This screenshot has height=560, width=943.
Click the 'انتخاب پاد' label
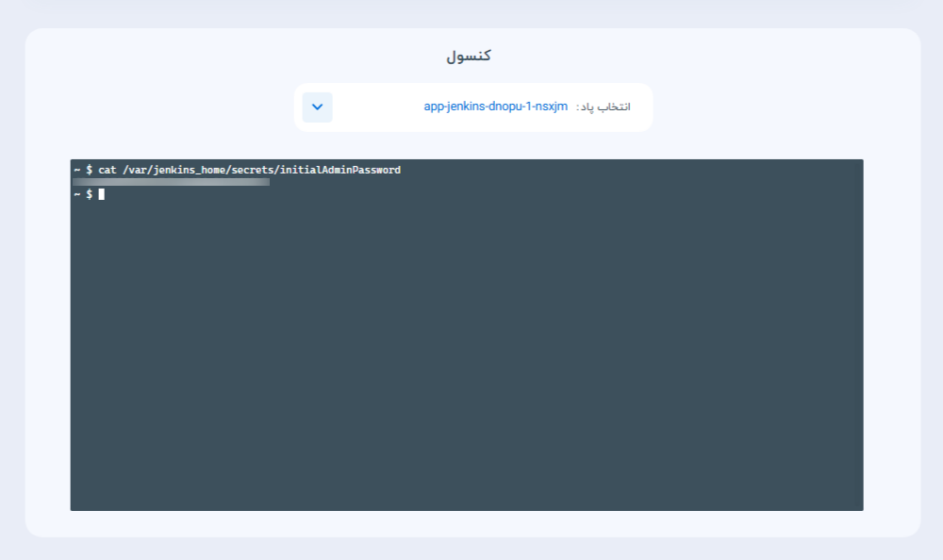604,107
